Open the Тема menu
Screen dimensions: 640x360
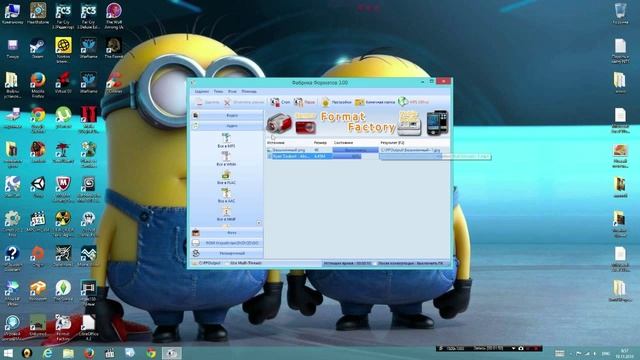[x=218, y=91]
